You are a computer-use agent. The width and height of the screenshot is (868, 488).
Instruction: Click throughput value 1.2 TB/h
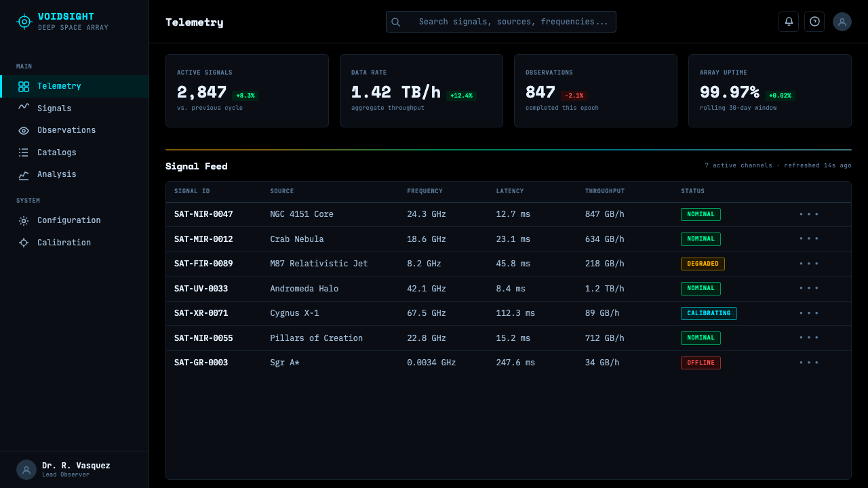tap(605, 289)
